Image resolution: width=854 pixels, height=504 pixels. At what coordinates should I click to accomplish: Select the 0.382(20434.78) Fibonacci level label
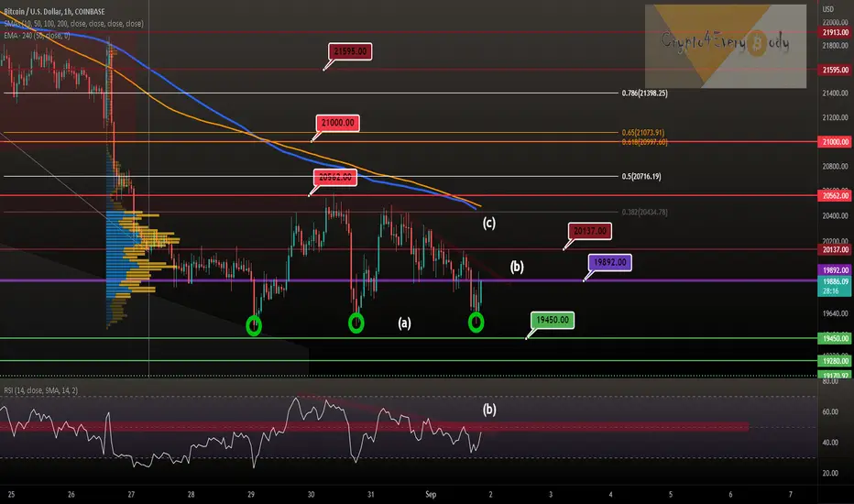[645, 212]
